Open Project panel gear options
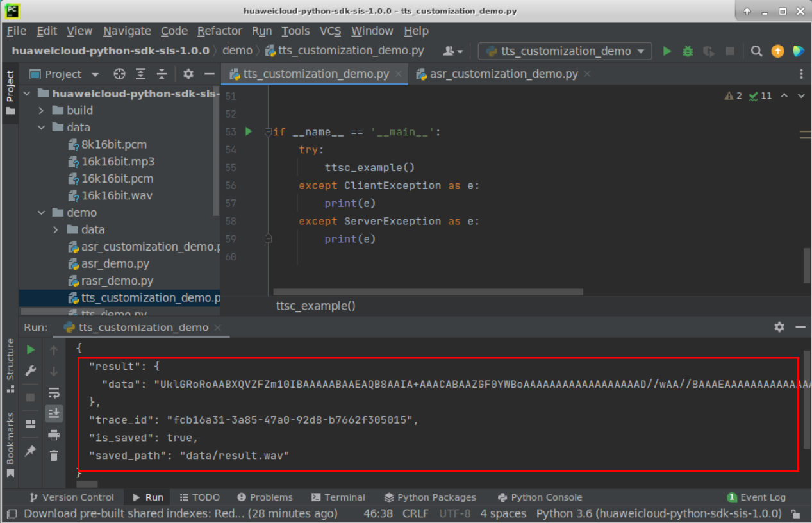 (188, 74)
